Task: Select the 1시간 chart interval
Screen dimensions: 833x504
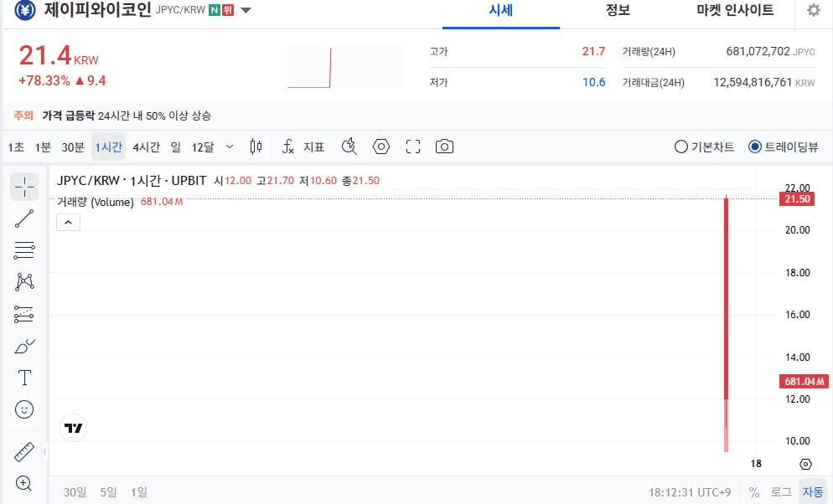Action: [108, 147]
